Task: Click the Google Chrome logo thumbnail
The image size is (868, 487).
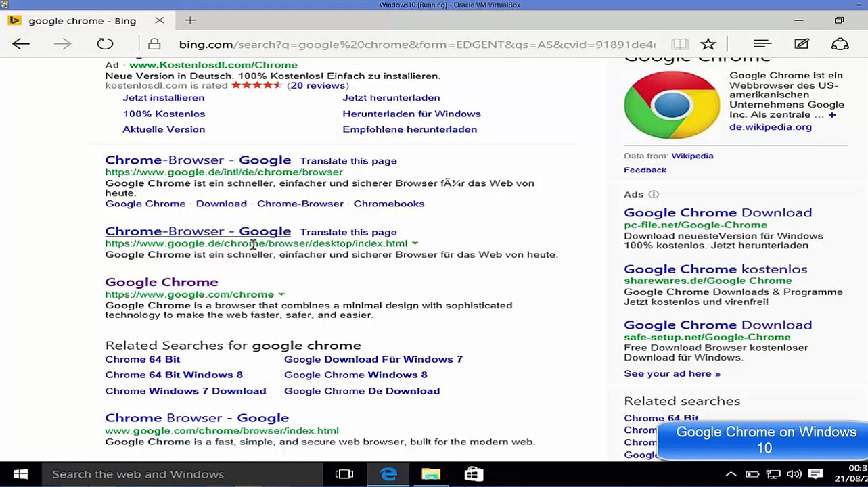Action: [x=672, y=105]
